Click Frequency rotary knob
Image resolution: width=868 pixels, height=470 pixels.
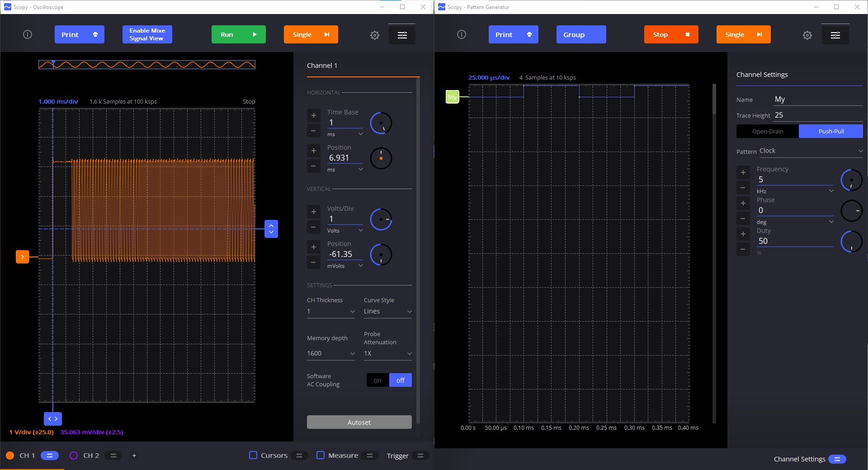tap(851, 180)
